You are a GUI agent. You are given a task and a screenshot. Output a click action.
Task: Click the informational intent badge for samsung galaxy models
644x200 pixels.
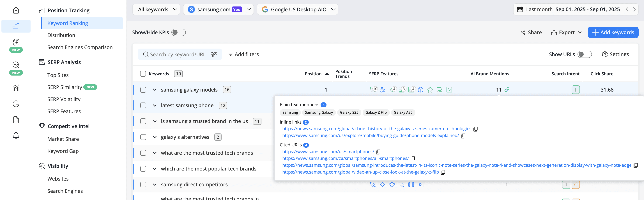(x=576, y=90)
